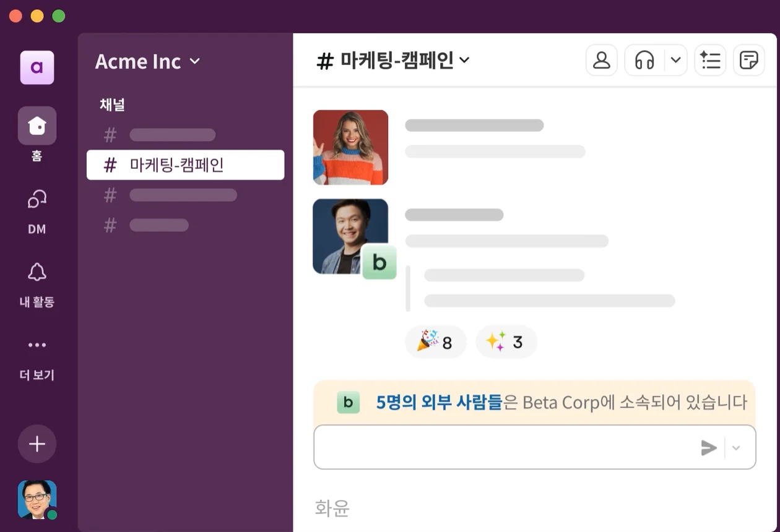Viewport: 780px width, 532px height.
Task: Click the send message arrow
Action: tap(709, 448)
